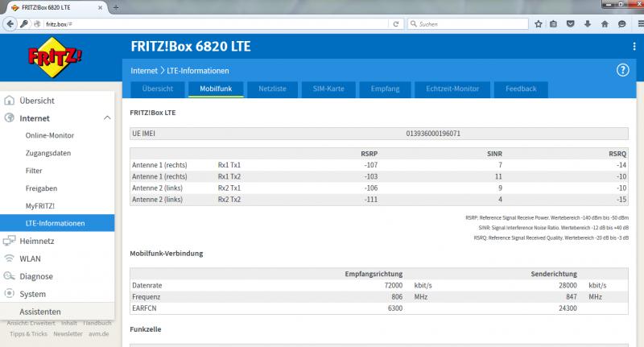Open Handbuch footer link
Image resolution: width=644 pixels, height=347 pixels.
click(97, 323)
